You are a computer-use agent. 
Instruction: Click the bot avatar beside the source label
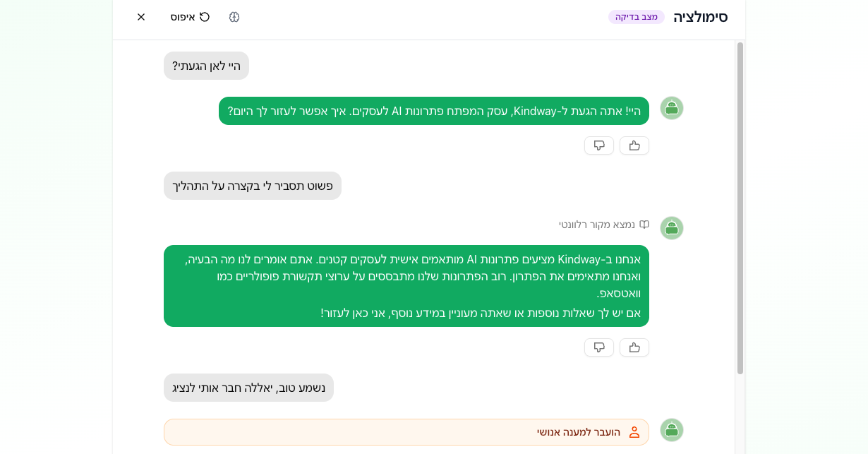click(672, 228)
